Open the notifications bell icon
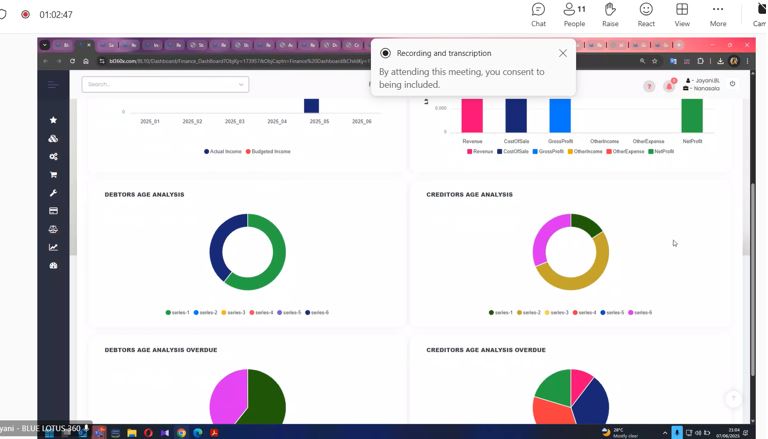The height and width of the screenshot is (439, 768). click(669, 86)
